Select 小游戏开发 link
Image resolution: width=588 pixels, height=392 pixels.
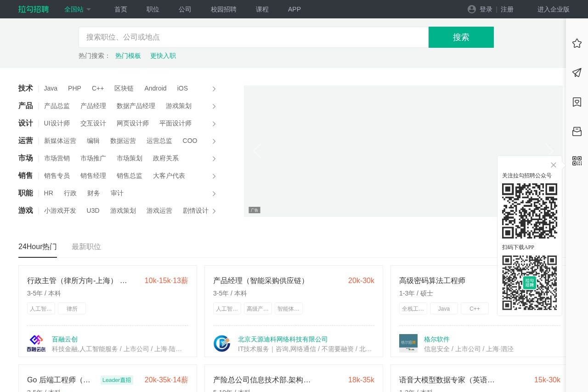click(60, 210)
